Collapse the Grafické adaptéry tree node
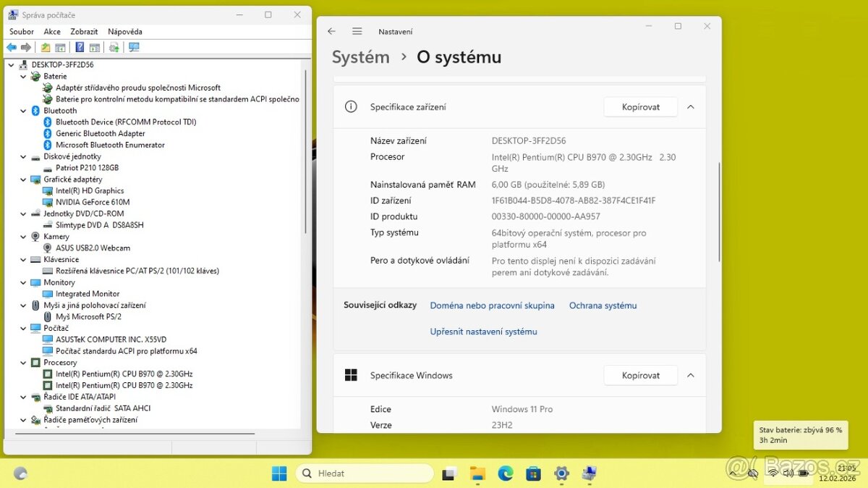Image resolution: width=868 pixels, height=488 pixels. click(24, 180)
